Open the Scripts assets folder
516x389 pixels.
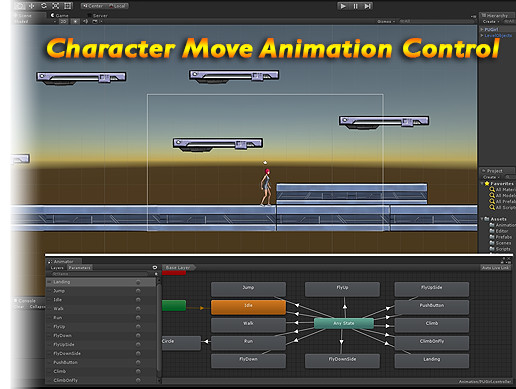pos(500,249)
